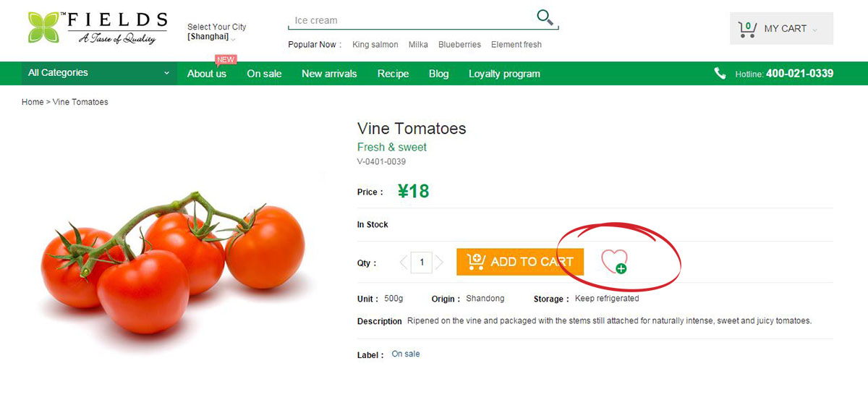
Task: Decrease quantity with left arrow
Action: [403, 262]
